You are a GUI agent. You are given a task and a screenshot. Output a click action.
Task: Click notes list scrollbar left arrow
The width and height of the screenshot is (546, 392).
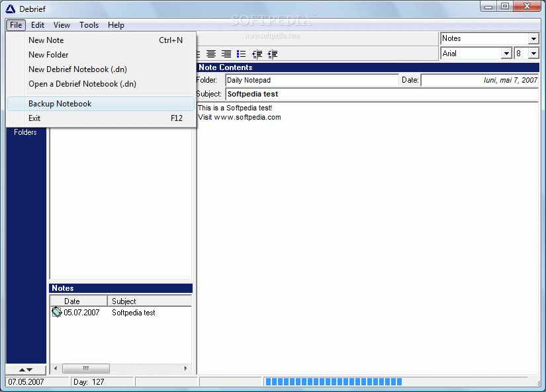coord(56,368)
